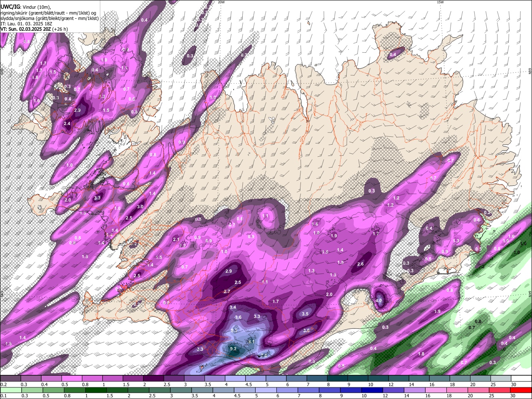The width and height of the screenshot is (532, 399).
Task: Click the '3.0' value on the map
Action: point(140,207)
